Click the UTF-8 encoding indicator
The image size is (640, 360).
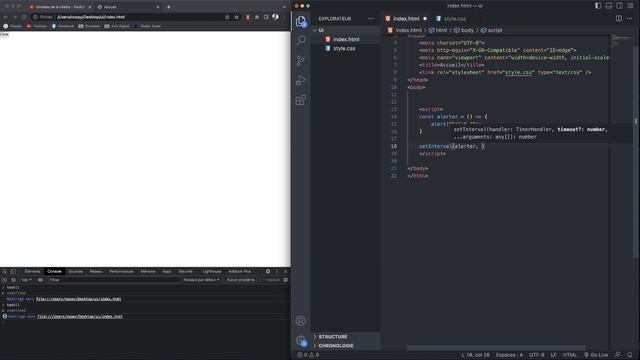click(x=537, y=355)
